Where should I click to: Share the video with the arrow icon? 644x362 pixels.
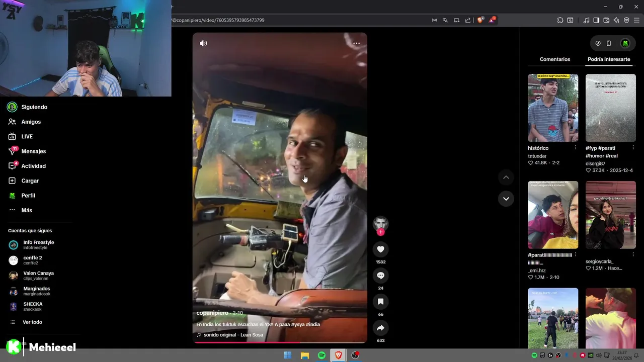[380, 328]
